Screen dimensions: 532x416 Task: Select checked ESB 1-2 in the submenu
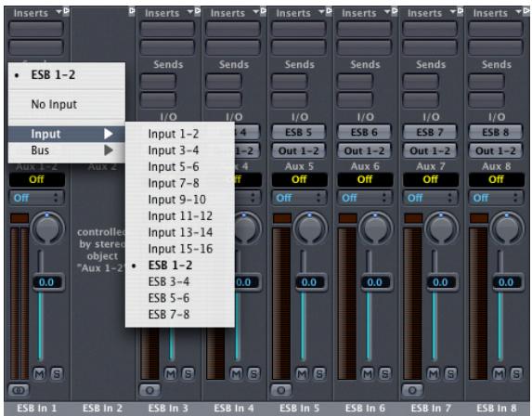(x=180, y=265)
